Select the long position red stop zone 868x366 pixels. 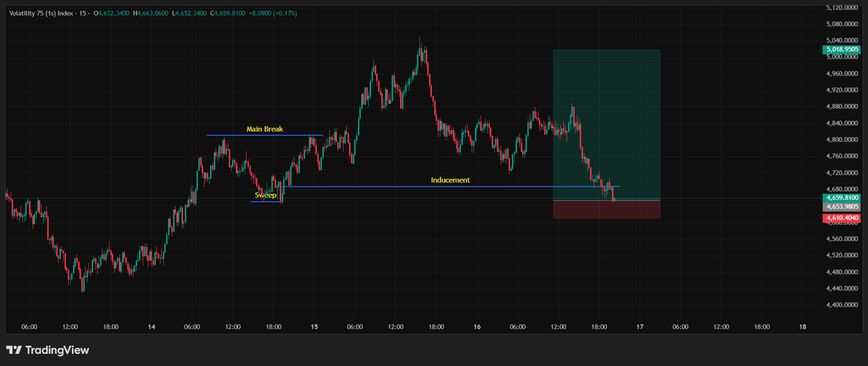[607, 209]
